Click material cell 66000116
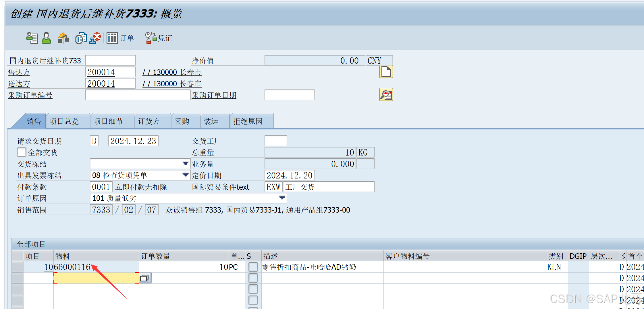Image resolution: width=644 pixels, height=309 pixels. coord(96,267)
